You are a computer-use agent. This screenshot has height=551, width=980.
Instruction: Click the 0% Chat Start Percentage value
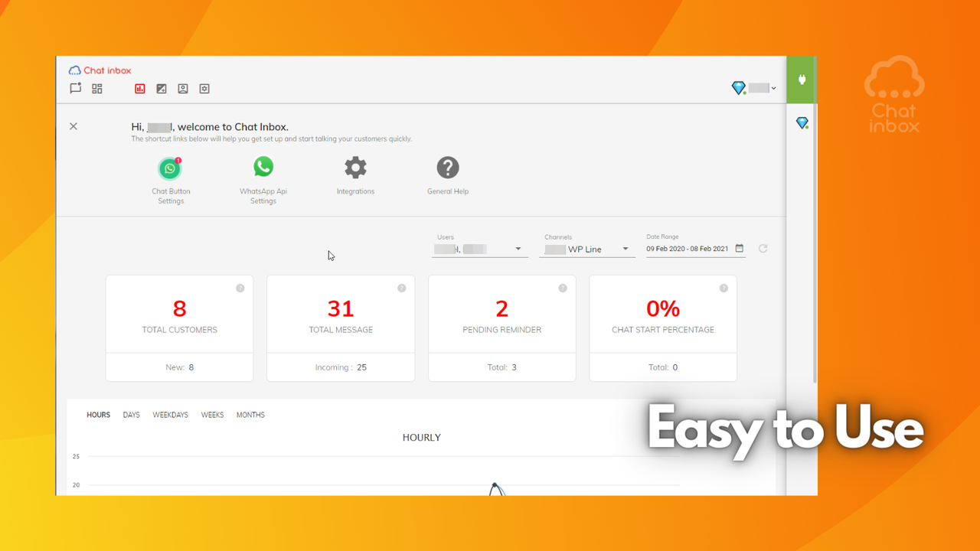(663, 308)
